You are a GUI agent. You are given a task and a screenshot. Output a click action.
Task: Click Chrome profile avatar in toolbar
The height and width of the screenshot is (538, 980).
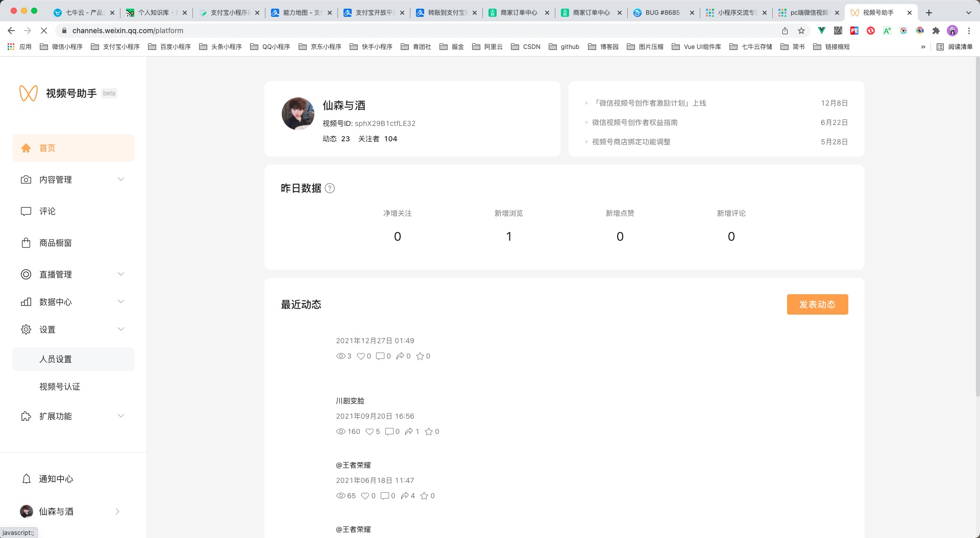coord(952,31)
